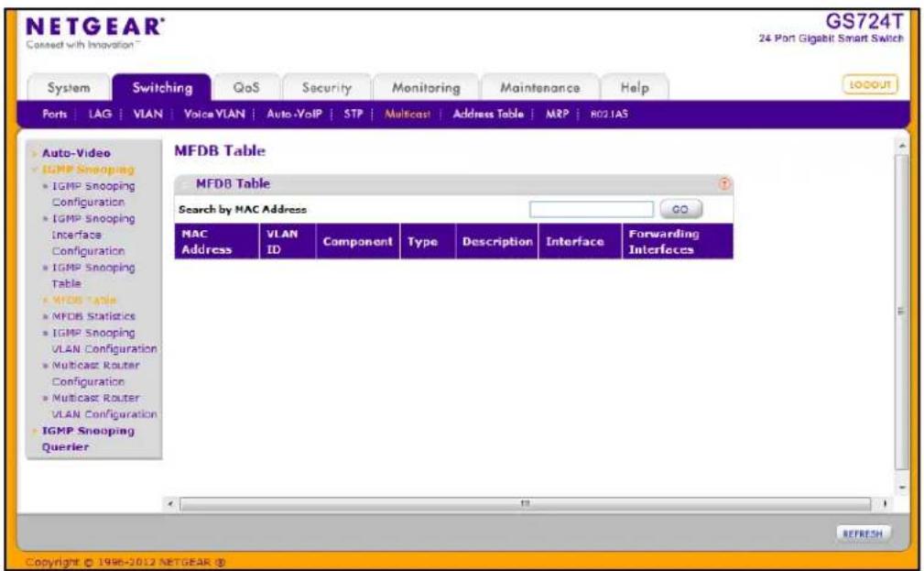Click the Forwarding Interfaces column header
Image resolution: width=924 pixels, height=571 pixels.
point(678,241)
